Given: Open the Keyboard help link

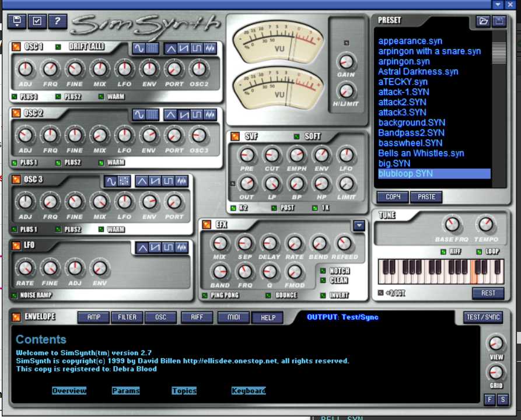Looking at the screenshot, I should pos(248,390).
